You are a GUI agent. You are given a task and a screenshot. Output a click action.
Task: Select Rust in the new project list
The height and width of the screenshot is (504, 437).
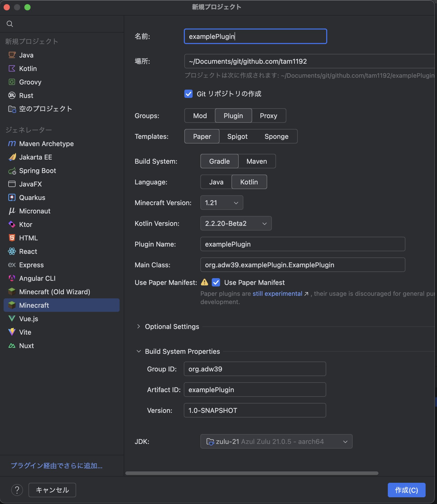(x=62, y=95)
